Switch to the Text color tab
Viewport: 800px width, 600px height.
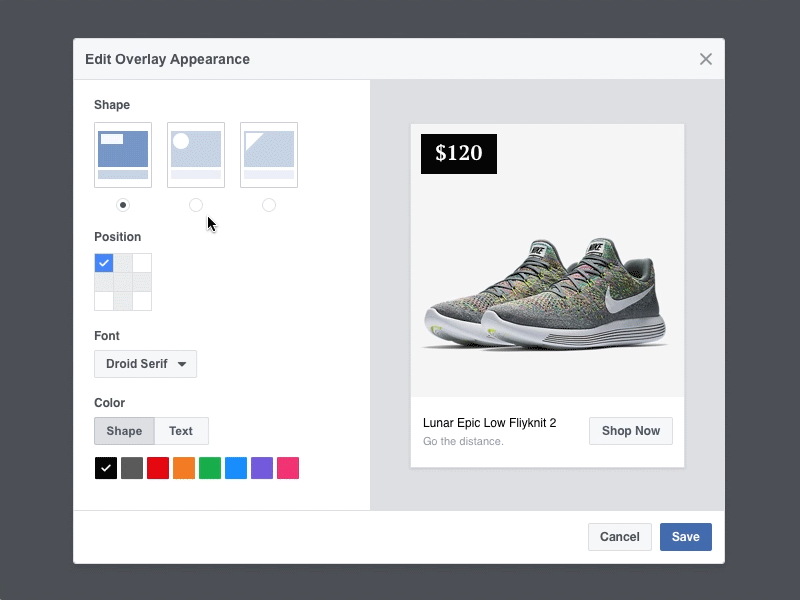(181, 431)
